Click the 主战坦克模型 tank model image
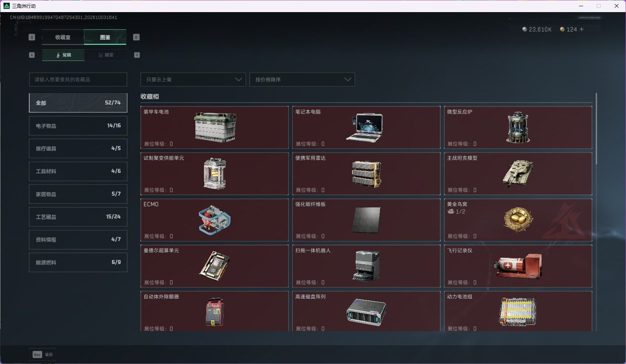Viewport: 626px width, 364px height. pos(518,173)
